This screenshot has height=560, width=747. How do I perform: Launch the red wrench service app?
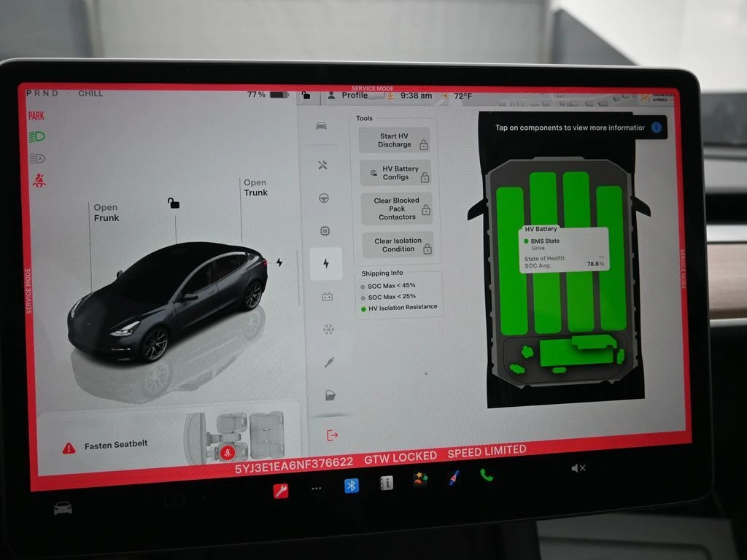pyautogui.click(x=280, y=491)
